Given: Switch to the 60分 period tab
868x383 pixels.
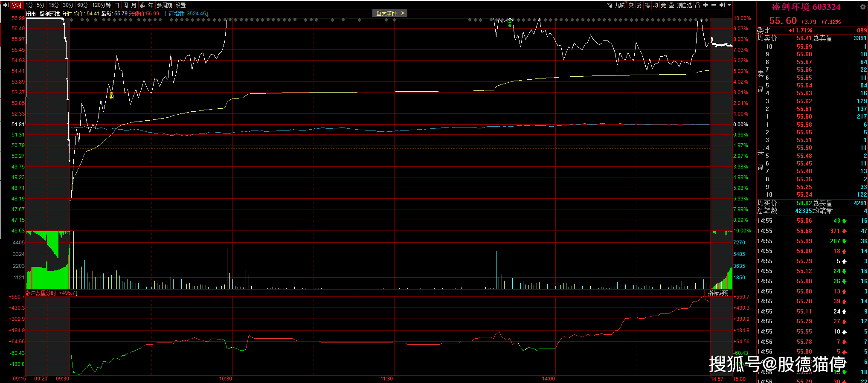Looking at the screenshot, I should (83, 5).
